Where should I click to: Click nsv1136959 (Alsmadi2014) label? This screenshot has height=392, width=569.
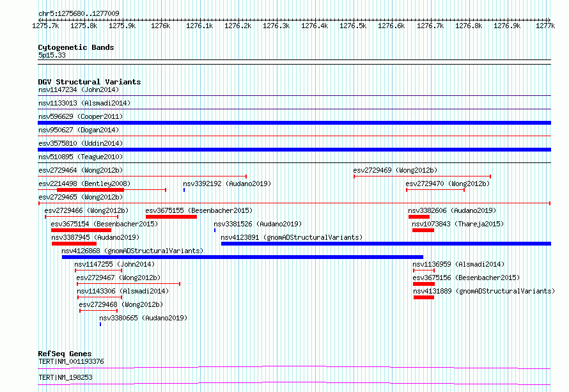pyautogui.click(x=458, y=264)
